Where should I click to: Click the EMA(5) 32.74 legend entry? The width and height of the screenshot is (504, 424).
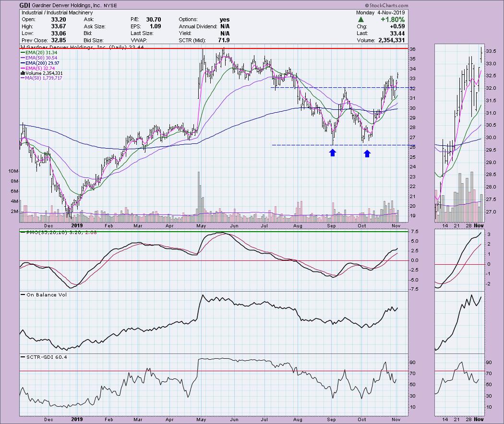point(37,68)
